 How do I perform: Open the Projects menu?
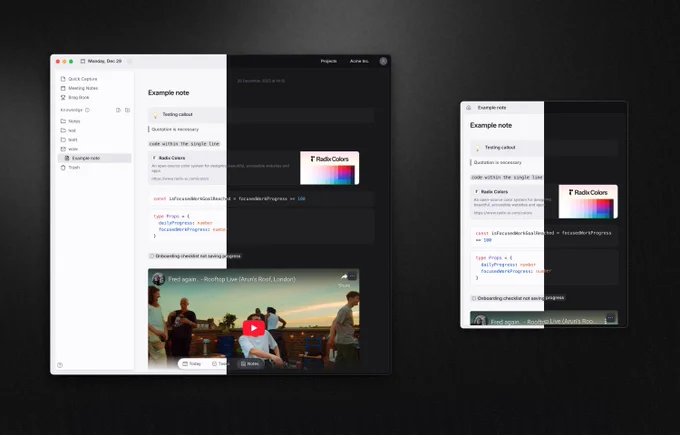(x=329, y=61)
